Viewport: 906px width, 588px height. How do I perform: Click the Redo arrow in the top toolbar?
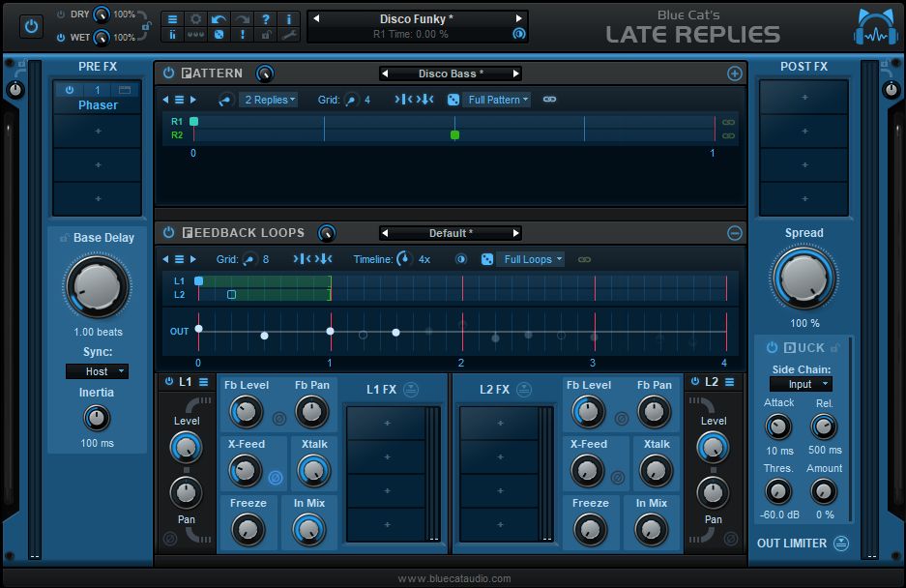(242, 18)
